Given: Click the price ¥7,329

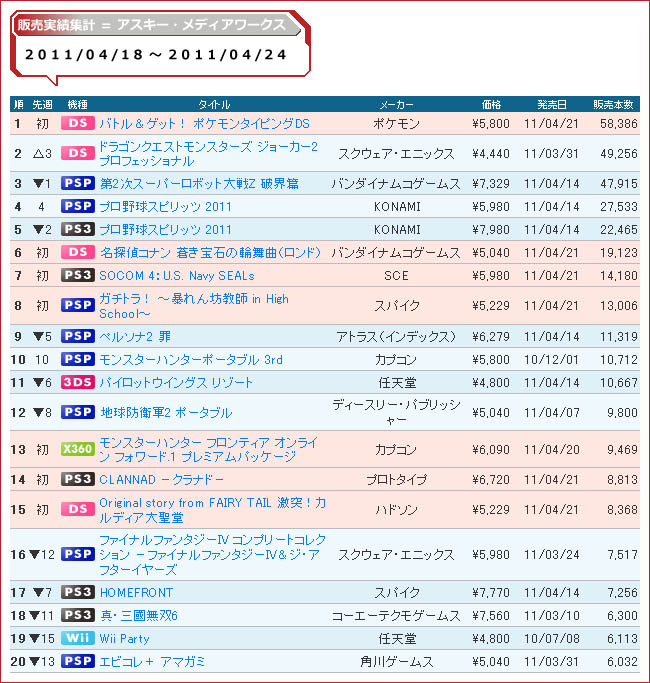Looking at the screenshot, I should [x=491, y=183].
